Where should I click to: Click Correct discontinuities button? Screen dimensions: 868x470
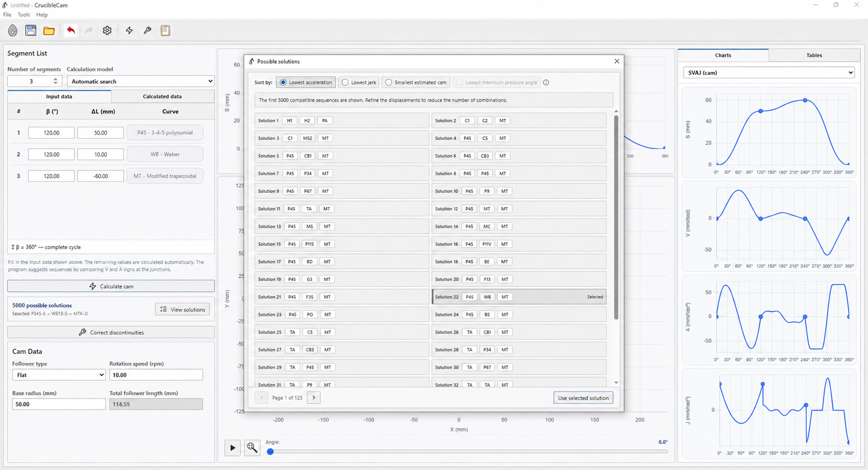[x=111, y=333]
